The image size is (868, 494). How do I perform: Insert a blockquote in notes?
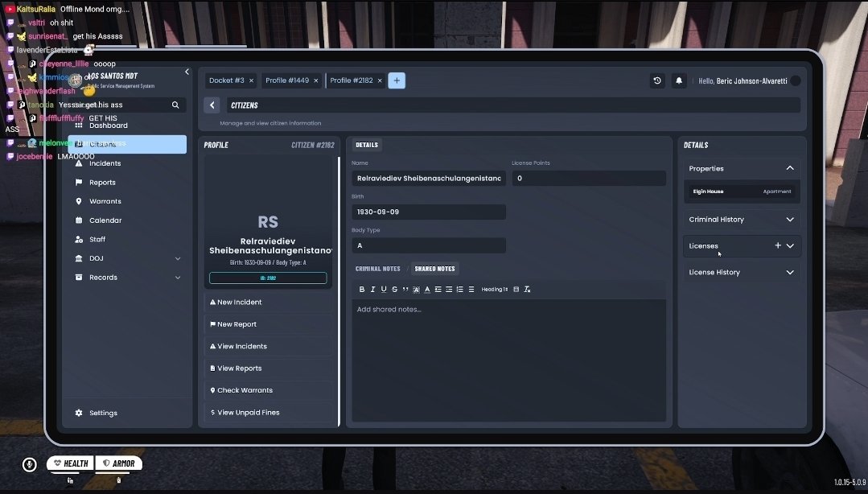tap(405, 289)
